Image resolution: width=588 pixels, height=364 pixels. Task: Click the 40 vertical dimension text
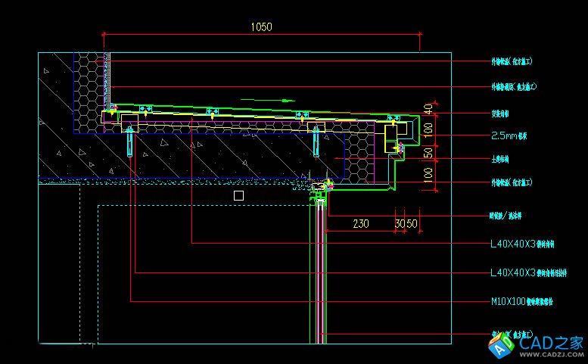pyautogui.click(x=428, y=108)
